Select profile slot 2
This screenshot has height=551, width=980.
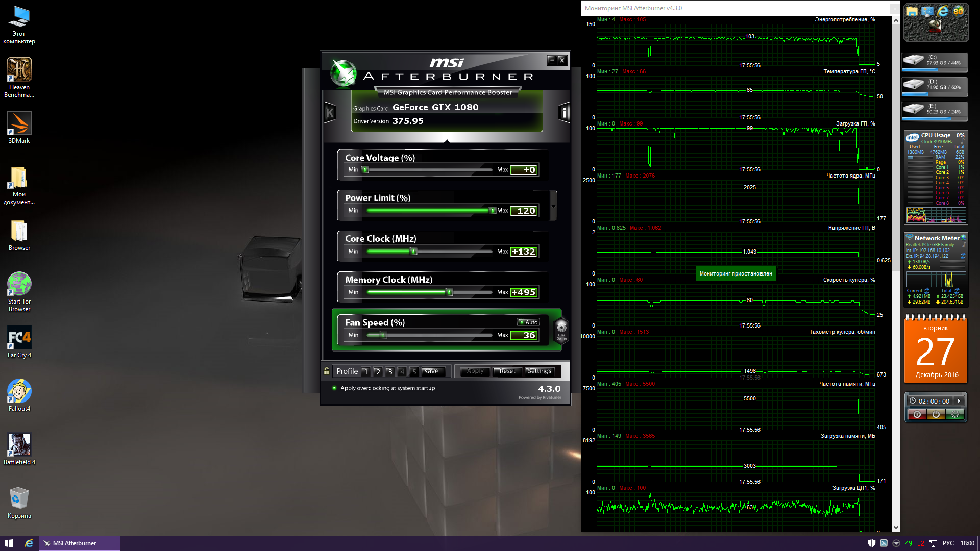(378, 371)
